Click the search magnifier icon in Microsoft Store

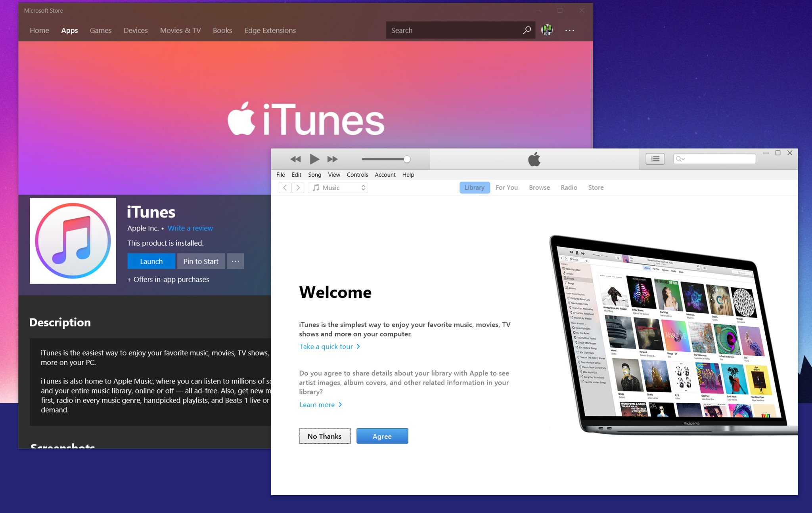pos(525,30)
